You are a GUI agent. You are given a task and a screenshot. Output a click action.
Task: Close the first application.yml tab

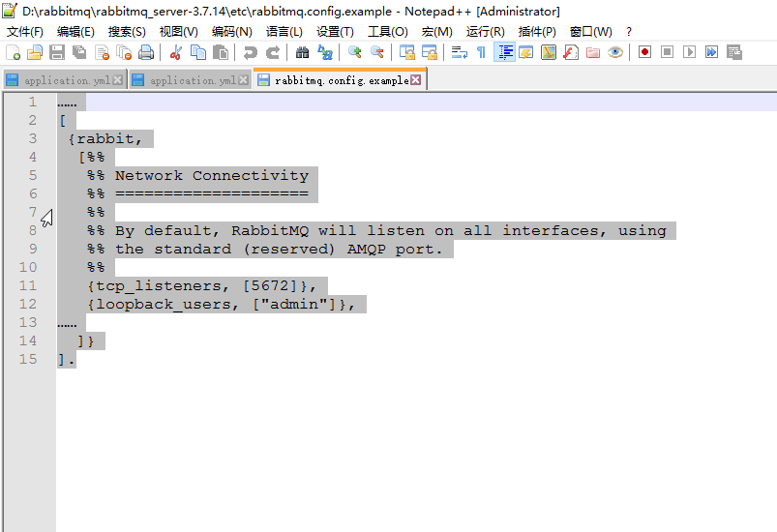[x=117, y=79]
